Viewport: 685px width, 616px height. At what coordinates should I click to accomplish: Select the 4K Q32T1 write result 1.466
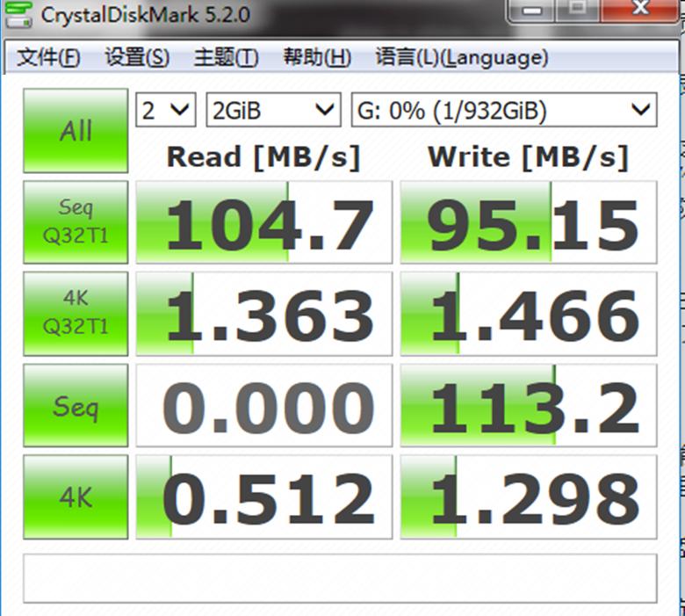point(529,314)
